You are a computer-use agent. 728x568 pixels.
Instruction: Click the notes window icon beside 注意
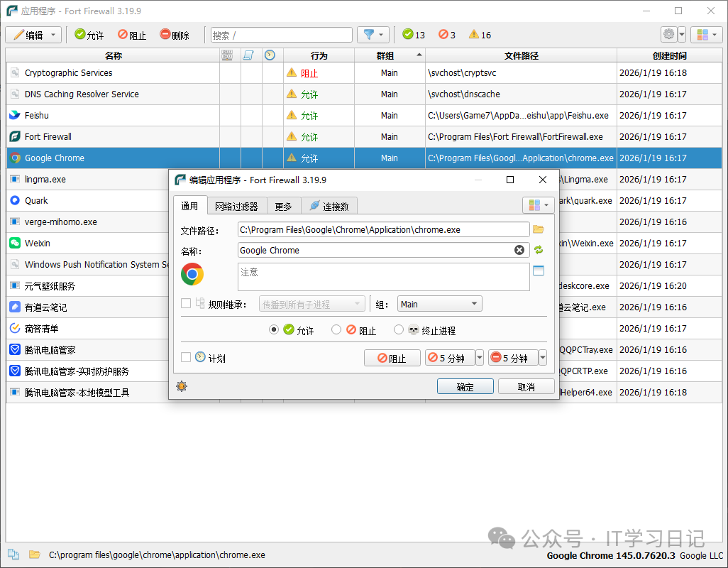539,271
